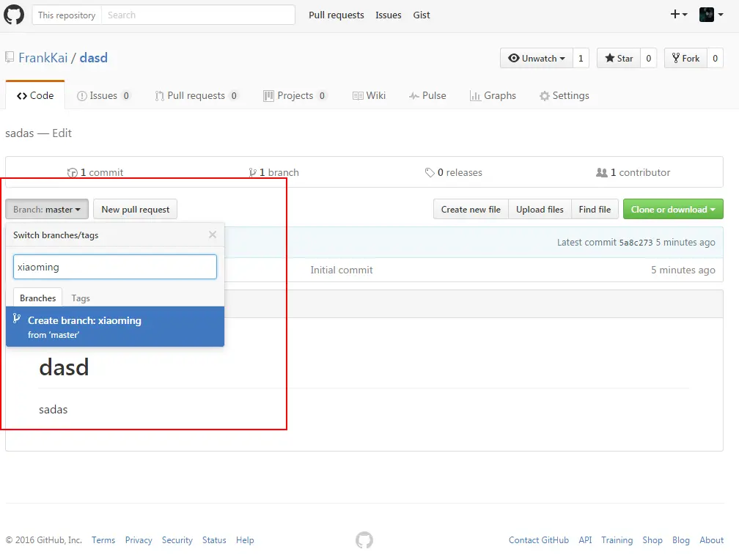Viewport: 739px width, 560px height.
Task: Open Privacy footer link
Action: (x=139, y=540)
